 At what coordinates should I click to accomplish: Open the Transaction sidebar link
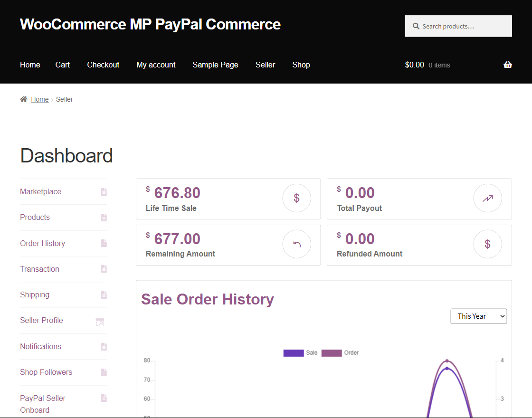pos(39,269)
